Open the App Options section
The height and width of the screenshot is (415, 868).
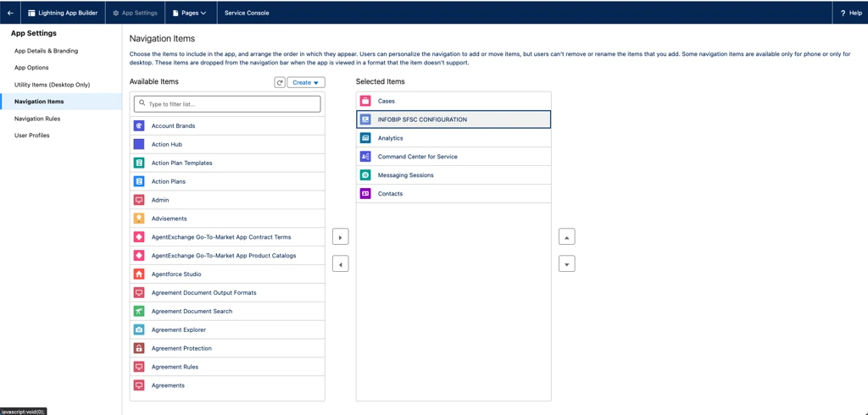click(x=31, y=68)
